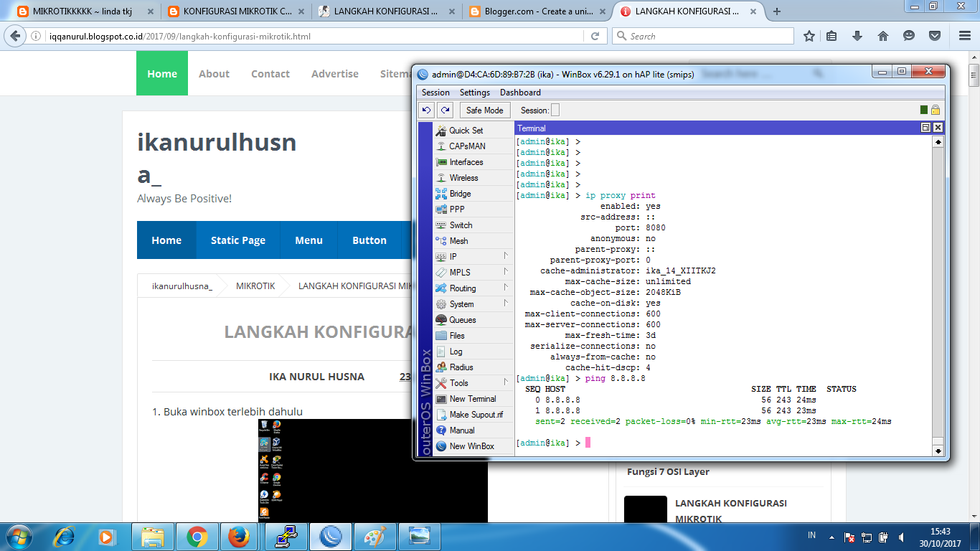980x551 pixels.
Task: Open the Manual in WinBox sidebar
Action: tap(473, 430)
